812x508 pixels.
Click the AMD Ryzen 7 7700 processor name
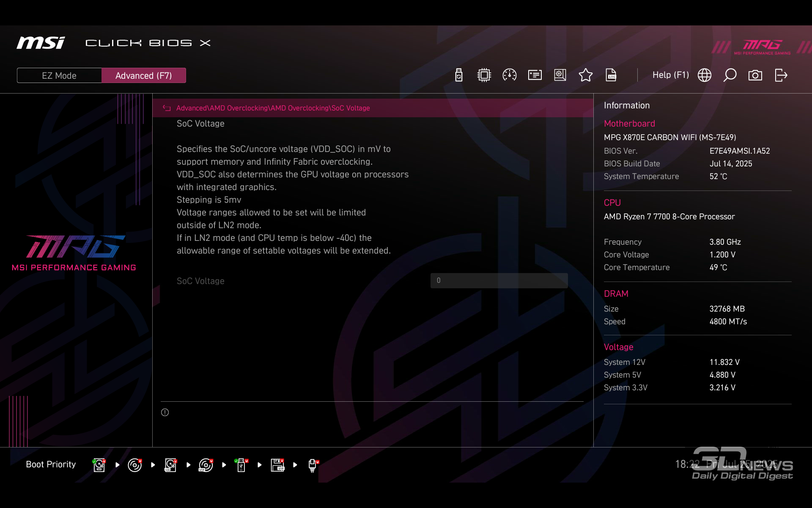coord(669,217)
